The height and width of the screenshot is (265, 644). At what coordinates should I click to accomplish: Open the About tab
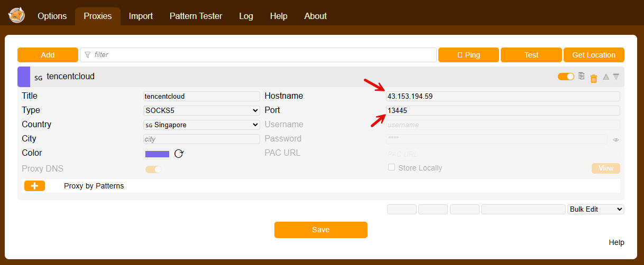(x=316, y=16)
